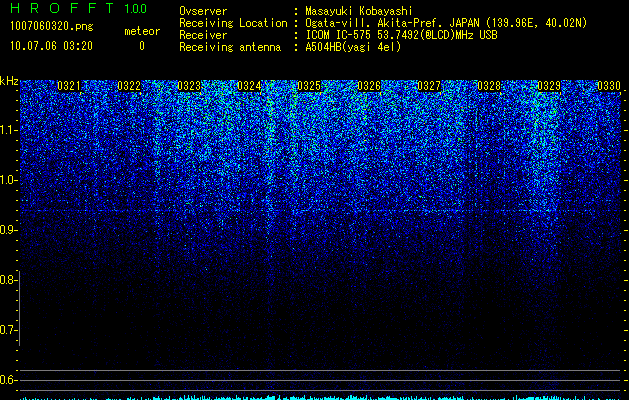Click the 0.8 kHz frequency axis label
The width and height of the screenshot is (629, 400).
8,280
